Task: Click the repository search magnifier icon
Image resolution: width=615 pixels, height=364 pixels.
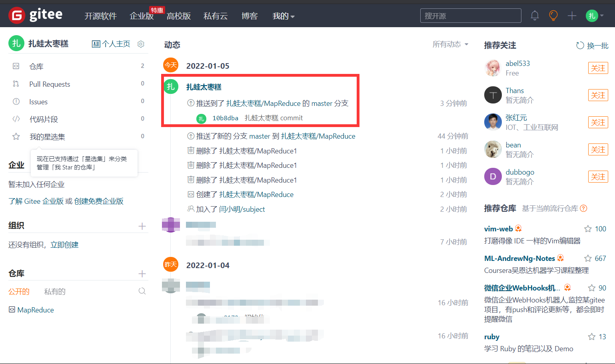Action: (x=142, y=291)
